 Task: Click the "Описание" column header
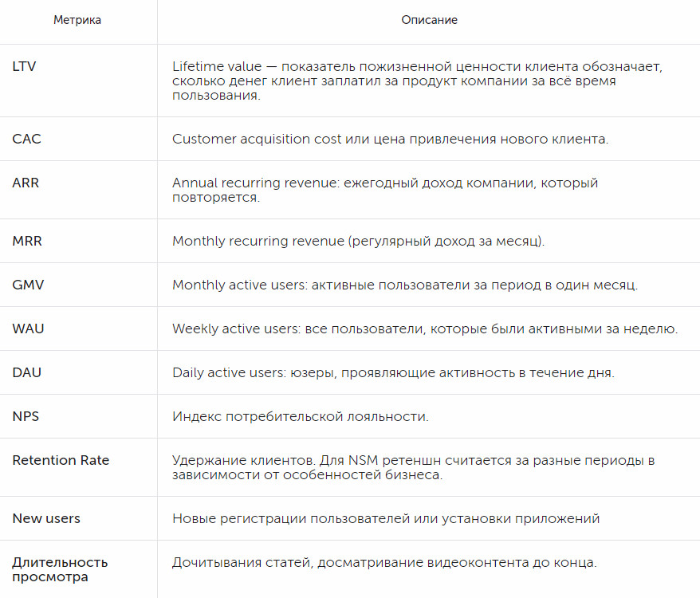tap(429, 20)
